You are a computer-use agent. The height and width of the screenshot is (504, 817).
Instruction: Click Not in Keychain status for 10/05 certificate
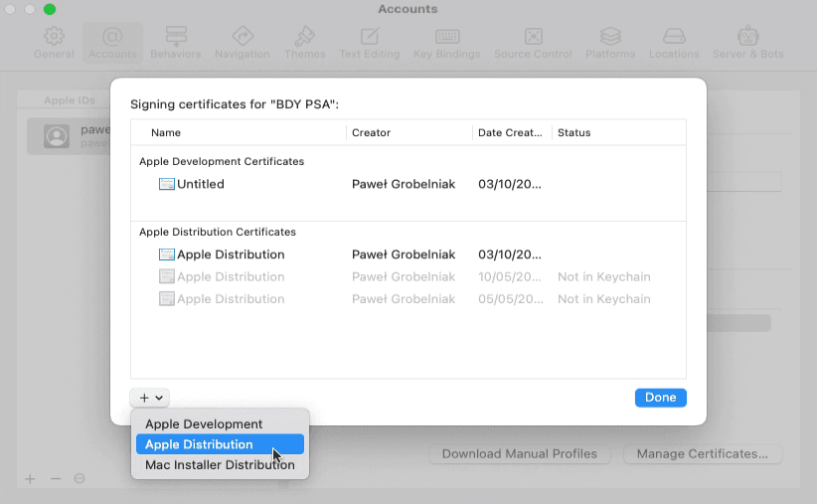coord(604,276)
